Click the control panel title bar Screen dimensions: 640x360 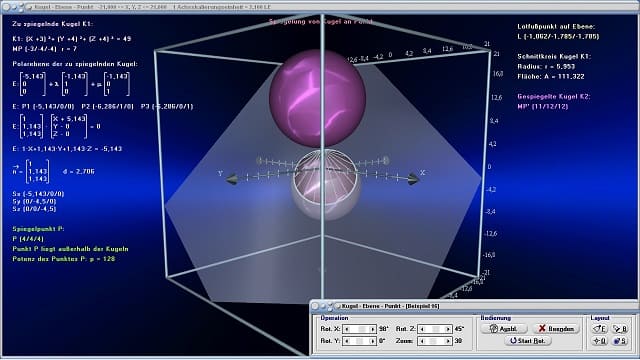[473, 306]
